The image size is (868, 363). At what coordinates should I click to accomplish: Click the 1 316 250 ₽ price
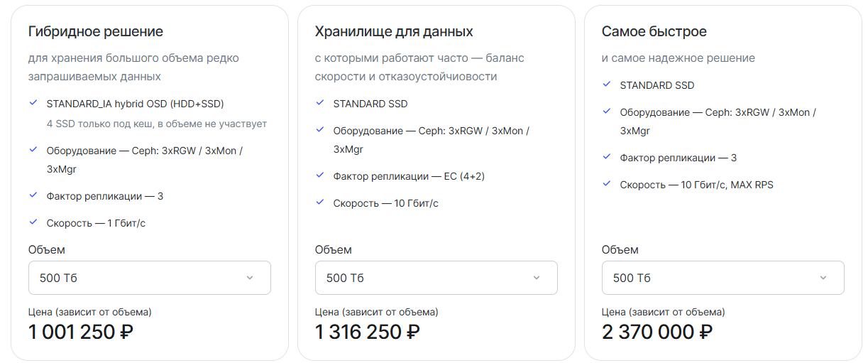pos(368,332)
